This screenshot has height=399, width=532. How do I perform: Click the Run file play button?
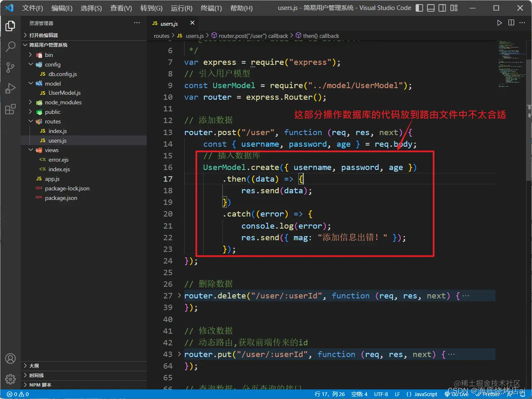(499, 23)
